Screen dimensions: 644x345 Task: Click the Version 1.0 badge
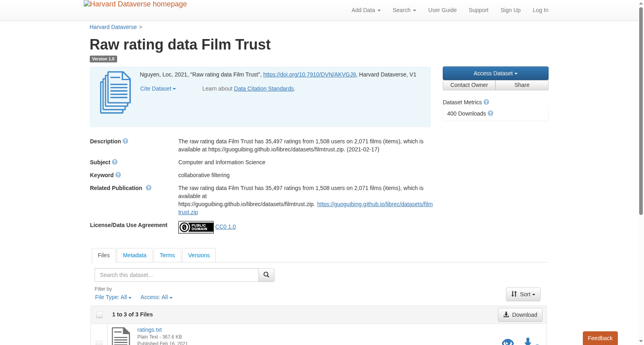pyautogui.click(x=103, y=59)
